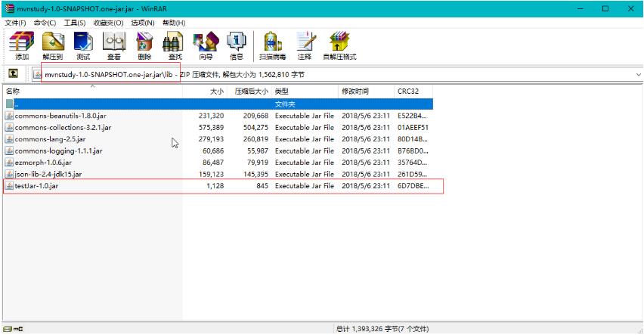This screenshot has height=335, width=644.
Task: Sort by the Packed size (压缩后大小) column header
Action: [x=249, y=92]
